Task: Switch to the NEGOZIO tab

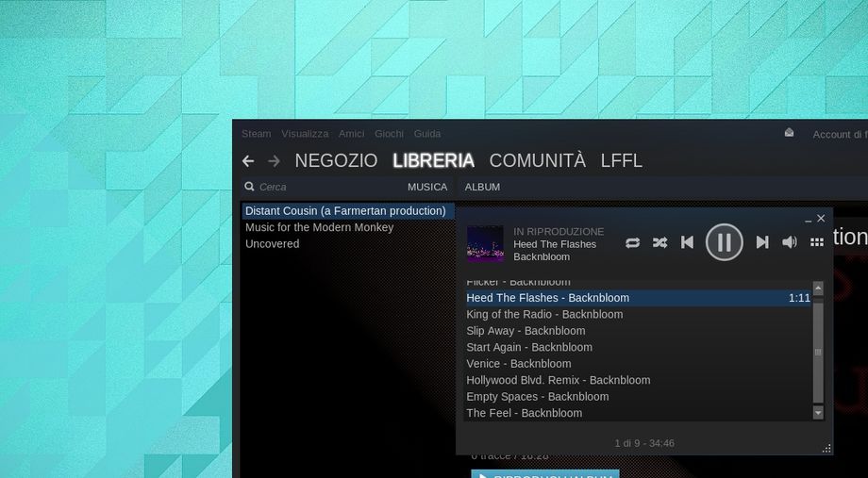Action: 336,161
